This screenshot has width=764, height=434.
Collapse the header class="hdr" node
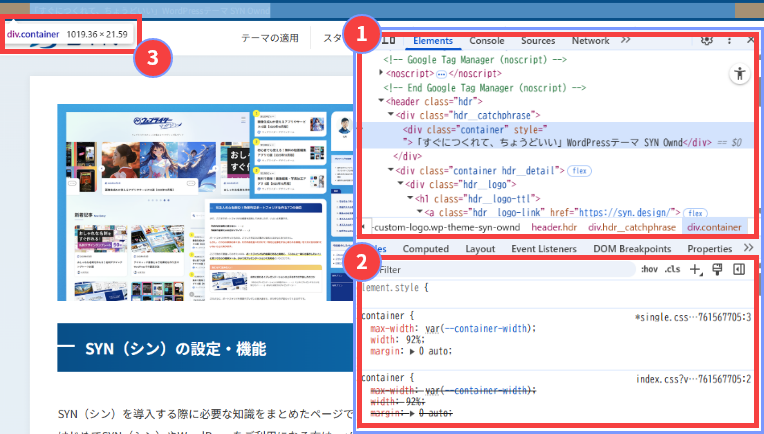click(x=381, y=101)
